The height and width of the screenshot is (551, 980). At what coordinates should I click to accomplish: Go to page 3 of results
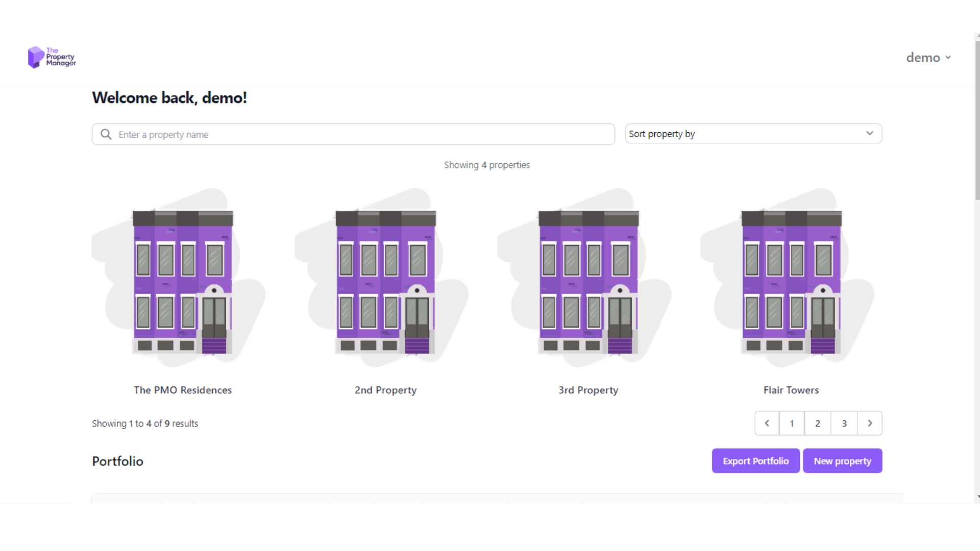point(844,423)
